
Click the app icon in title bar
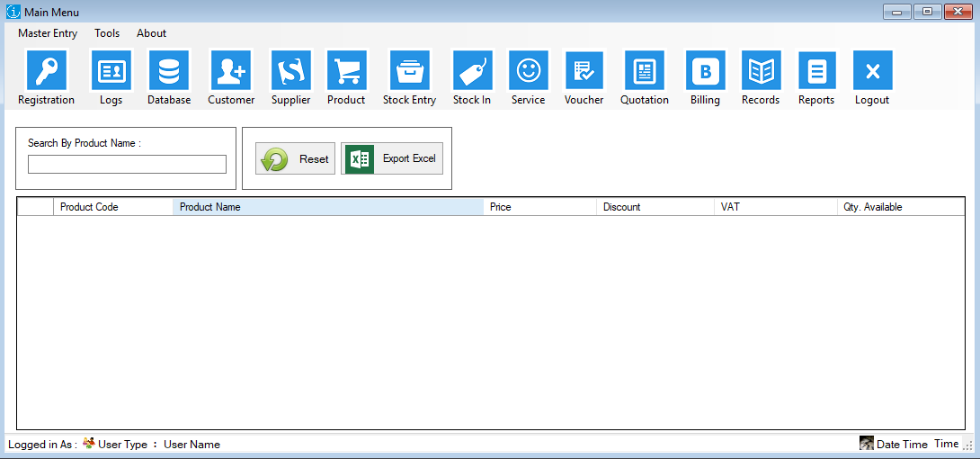(x=13, y=12)
